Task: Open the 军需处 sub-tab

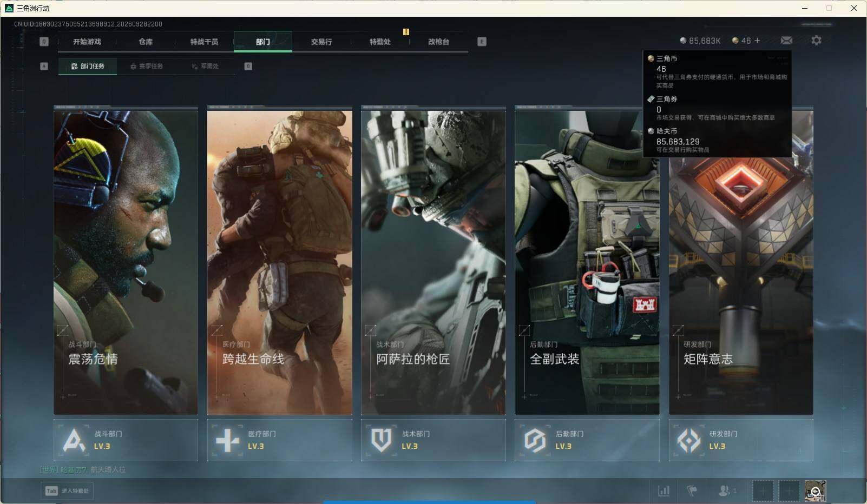Action: 205,66
